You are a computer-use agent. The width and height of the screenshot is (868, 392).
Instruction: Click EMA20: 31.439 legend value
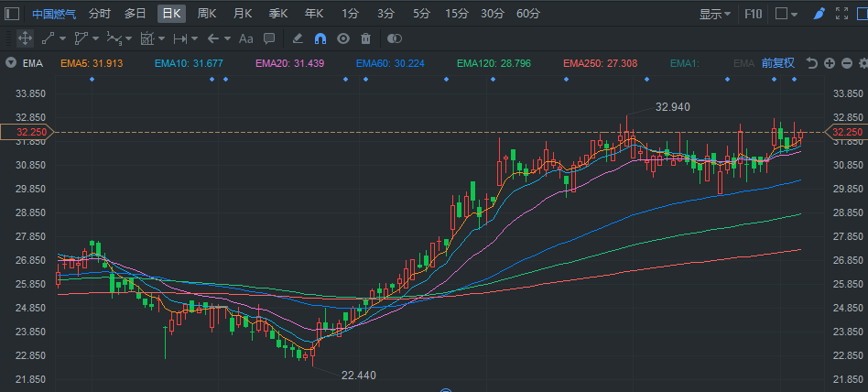pos(290,64)
